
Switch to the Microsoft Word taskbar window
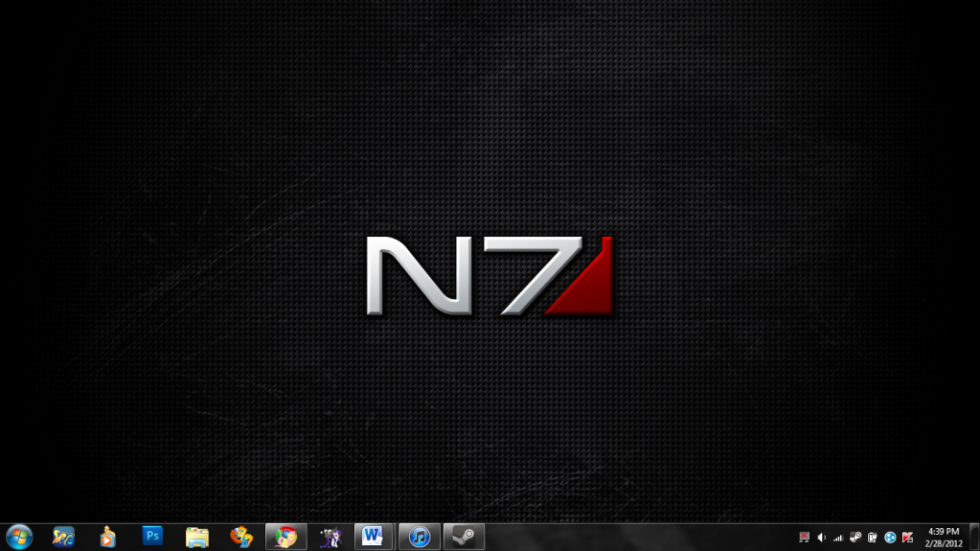coord(375,537)
